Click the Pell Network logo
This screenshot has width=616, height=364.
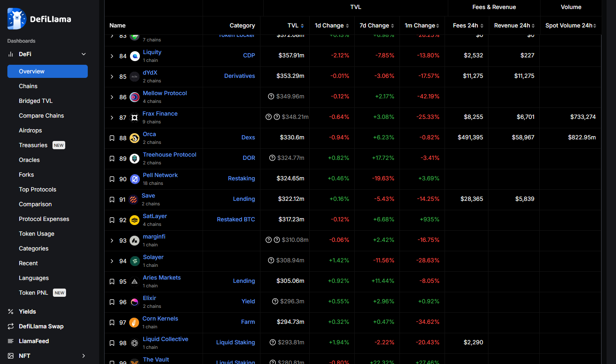tap(135, 179)
